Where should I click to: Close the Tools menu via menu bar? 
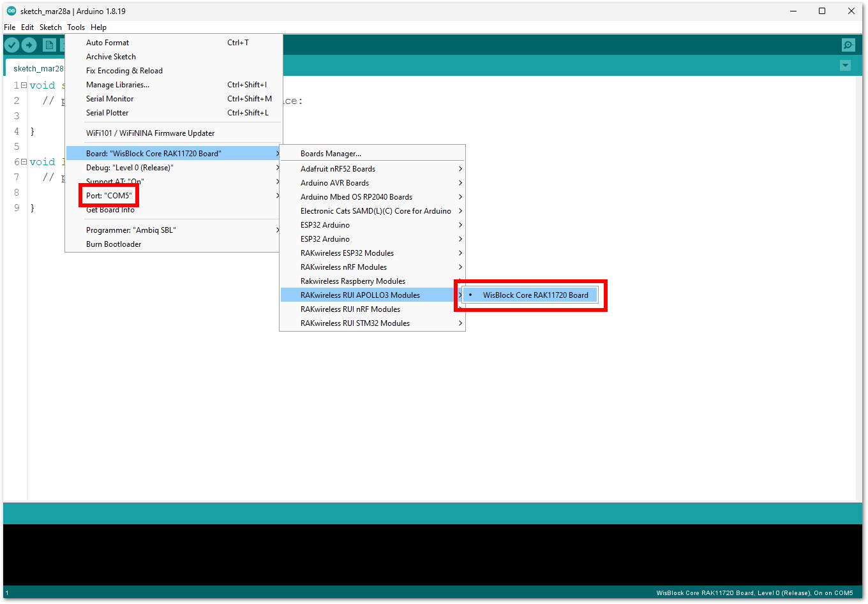(76, 27)
